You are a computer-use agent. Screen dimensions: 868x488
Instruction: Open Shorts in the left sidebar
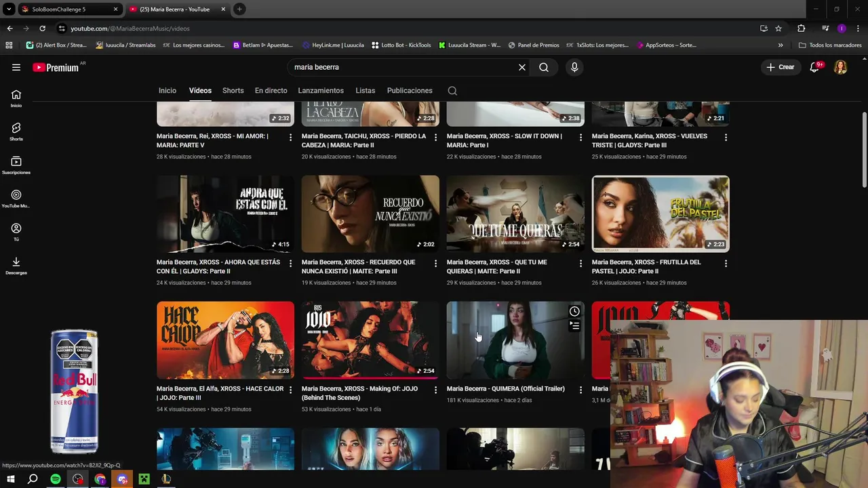pos(16,131)
